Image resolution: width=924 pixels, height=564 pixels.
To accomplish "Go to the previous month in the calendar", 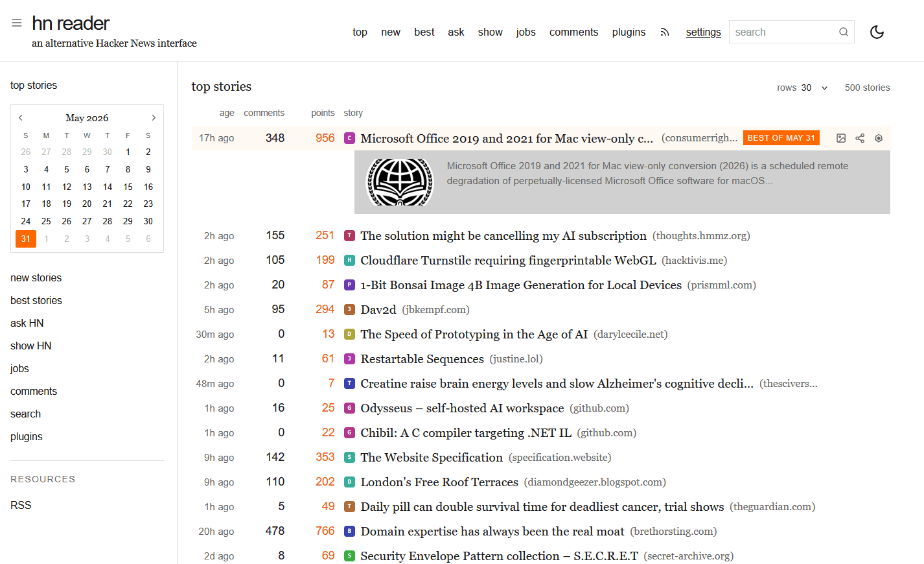I will (x=21, y=117).
